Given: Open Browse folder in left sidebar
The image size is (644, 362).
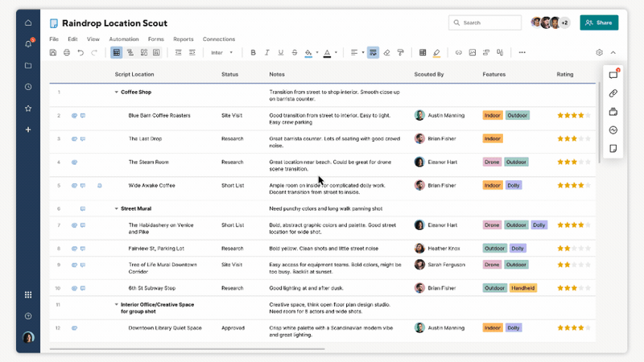Looking at the screenshot, I should coord(28,65).
